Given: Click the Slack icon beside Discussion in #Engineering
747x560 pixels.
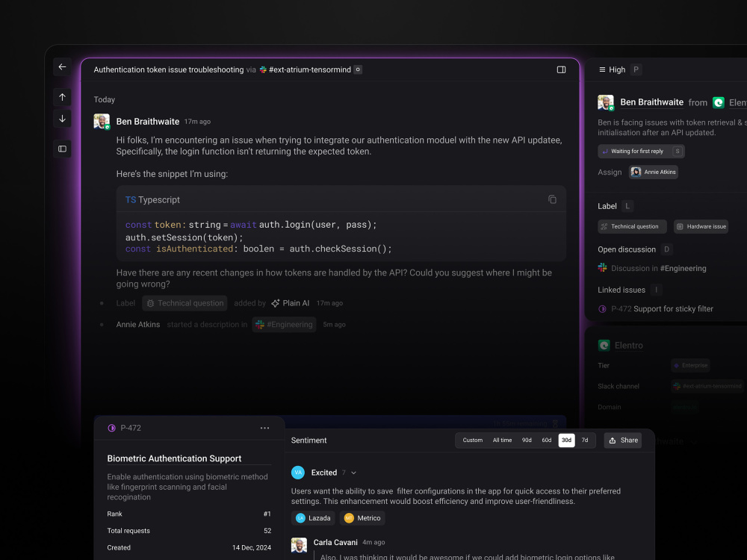Looking at the screenshot, I should (602, 268).
